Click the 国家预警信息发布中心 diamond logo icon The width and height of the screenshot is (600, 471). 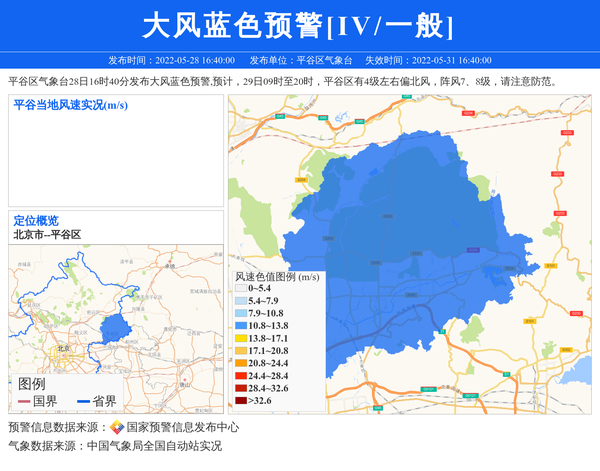pos(117,427)
